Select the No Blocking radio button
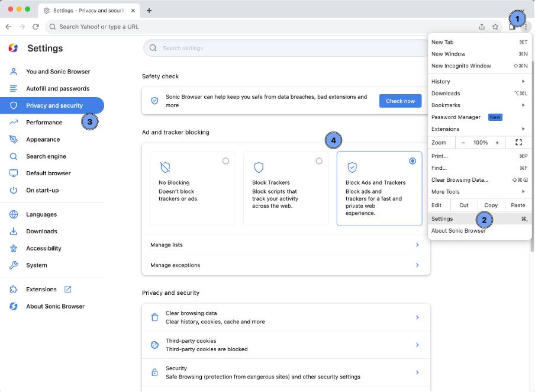The image size is (535, 392). [225, 160]
